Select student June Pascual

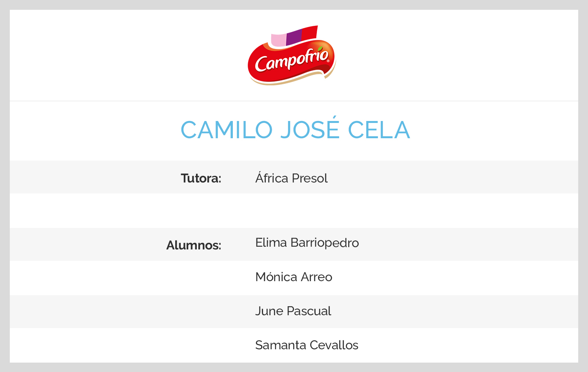(x=293, y=311)
